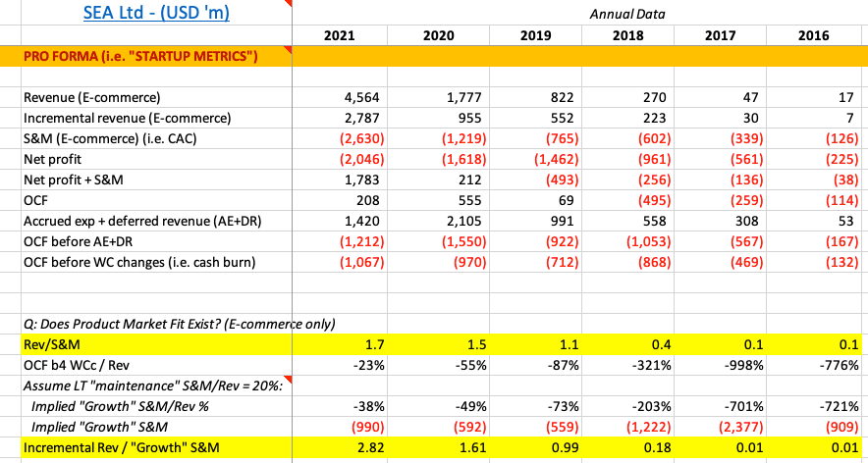The image size is (868, 463).
Task: Click 2020 incremental rev ratio 1.61
Action: coord(474,448)
